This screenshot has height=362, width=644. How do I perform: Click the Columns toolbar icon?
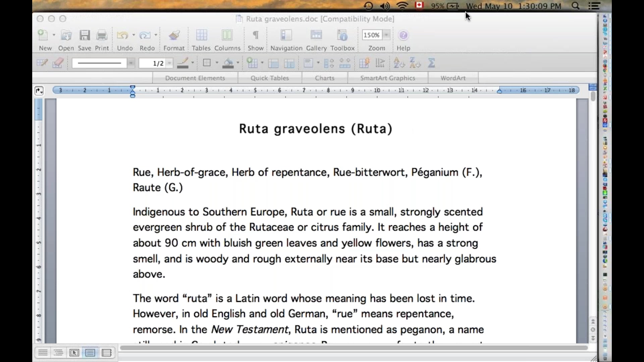pyautogui.click(x=227, y=36)
